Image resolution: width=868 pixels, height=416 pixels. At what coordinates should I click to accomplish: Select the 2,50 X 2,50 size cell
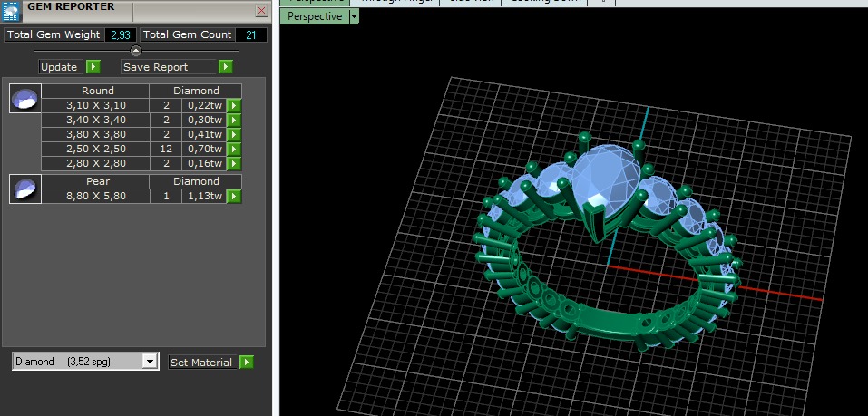pos(96,149)
